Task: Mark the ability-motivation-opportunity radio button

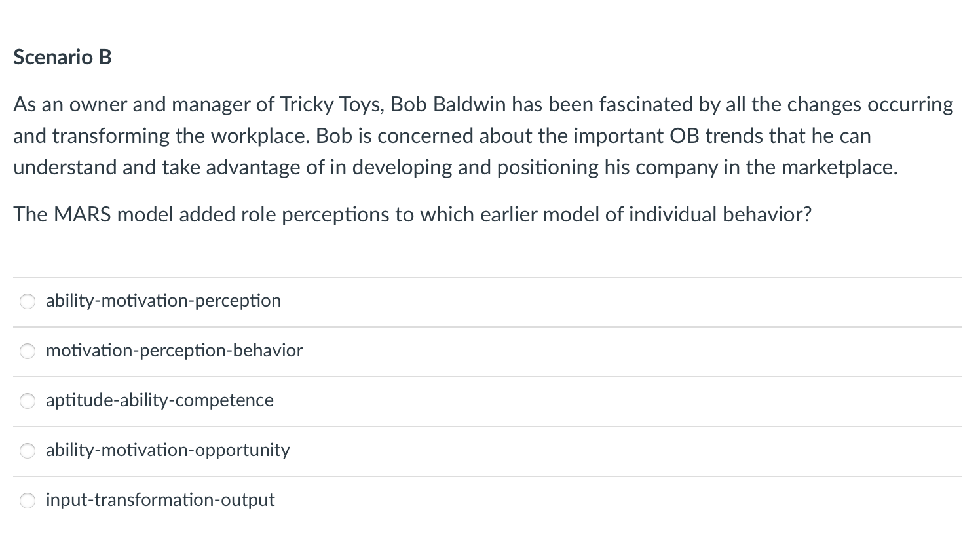Action: (28, 451)
